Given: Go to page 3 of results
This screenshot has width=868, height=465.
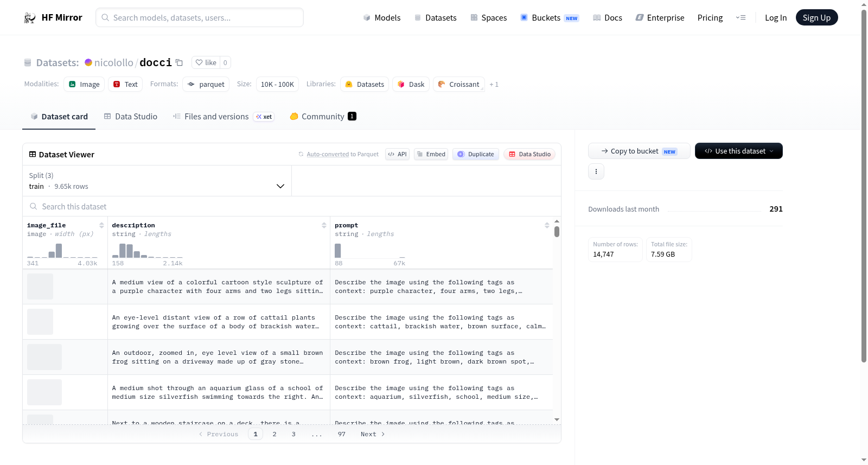Looking at the screenshot, I should tap(293, 434).
